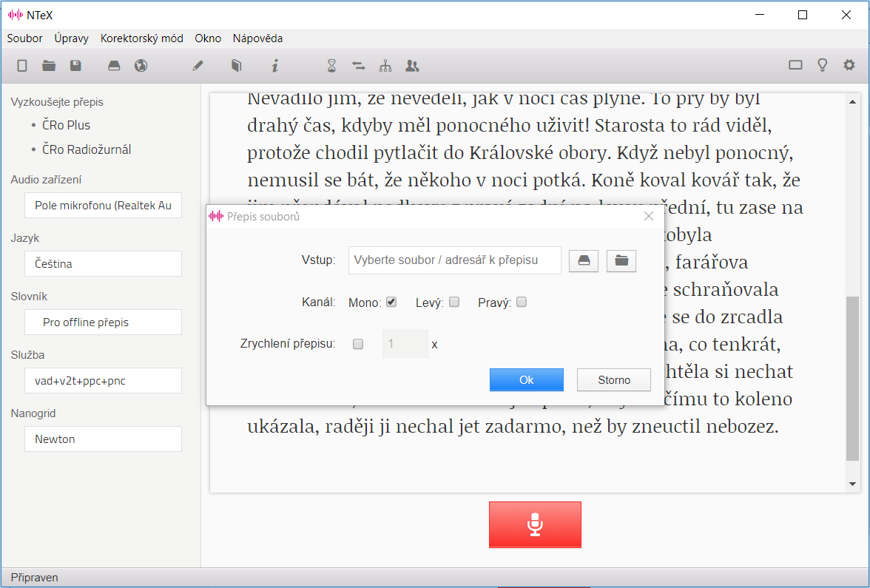
Task: Click the Připraven status bar text
Action: [x=34, y=578]
